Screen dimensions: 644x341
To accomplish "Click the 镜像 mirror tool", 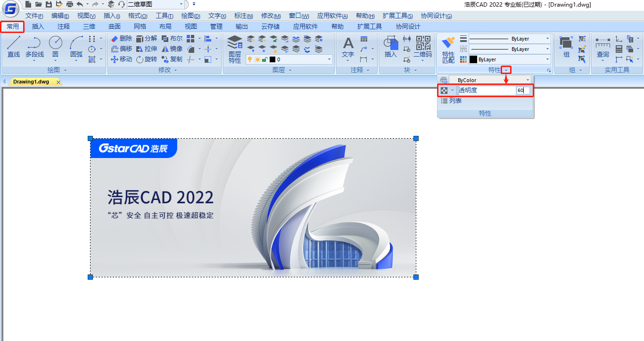I will coord(172,49).
